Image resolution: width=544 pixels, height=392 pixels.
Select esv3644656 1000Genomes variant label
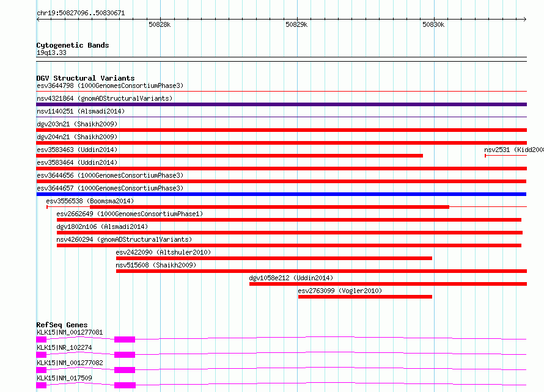(x=110, y=175)
